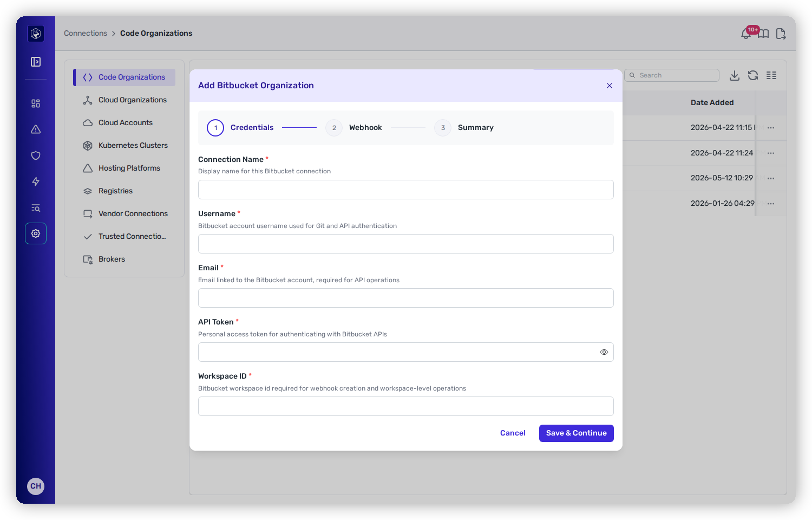Viewport: 812px width, 520px height.
Task: Click into the Workspace ID field
Action: pos(406,406)
